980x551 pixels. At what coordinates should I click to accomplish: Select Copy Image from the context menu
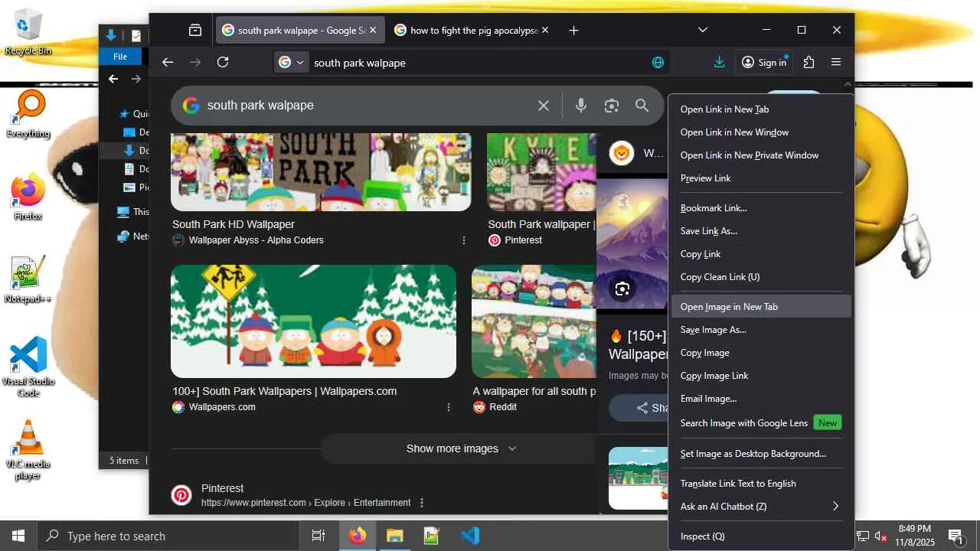coord(760,353)
